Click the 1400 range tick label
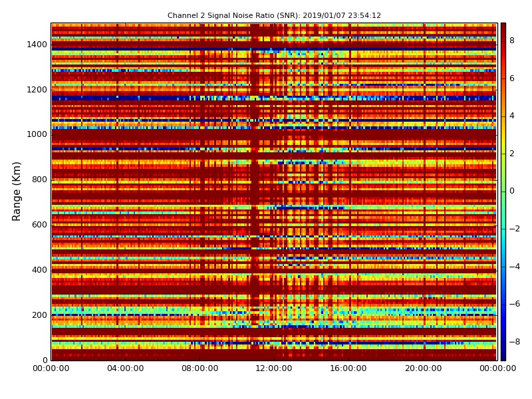The height and width of the screenshot is (399, 532). [x=37, y=45]
